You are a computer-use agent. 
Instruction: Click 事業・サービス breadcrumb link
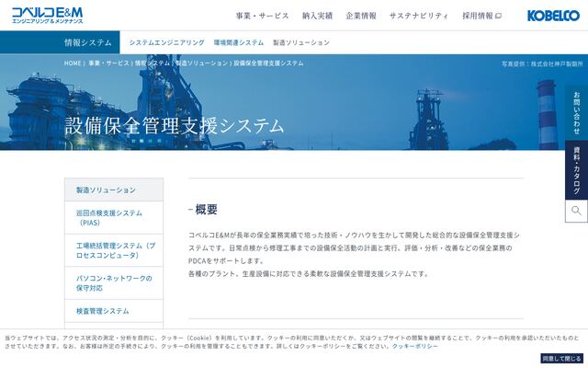tap(108, 63)
